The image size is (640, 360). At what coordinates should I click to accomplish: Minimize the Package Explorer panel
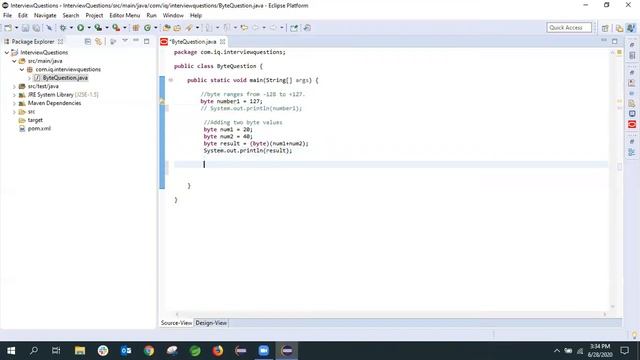(136, 41)
